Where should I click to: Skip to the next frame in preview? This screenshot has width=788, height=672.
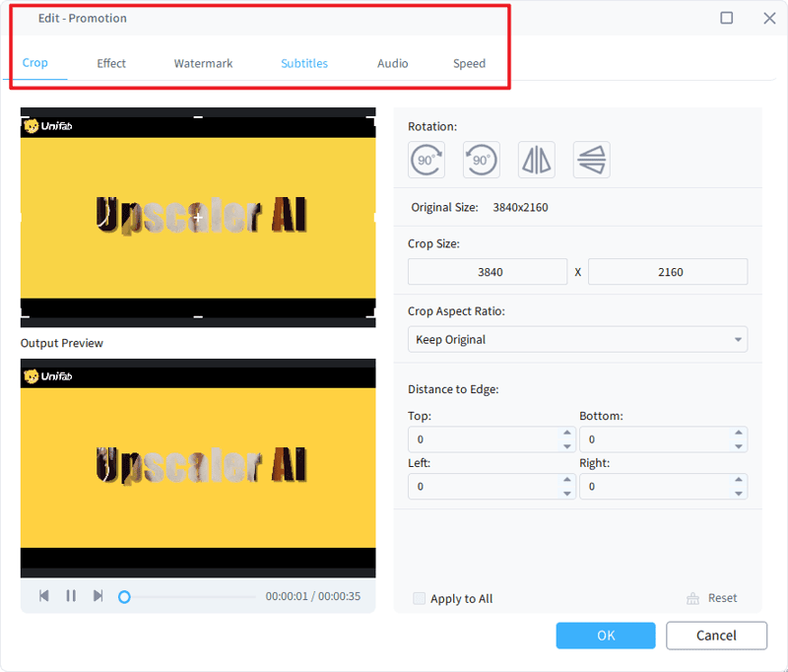click(x=98, y=595)
